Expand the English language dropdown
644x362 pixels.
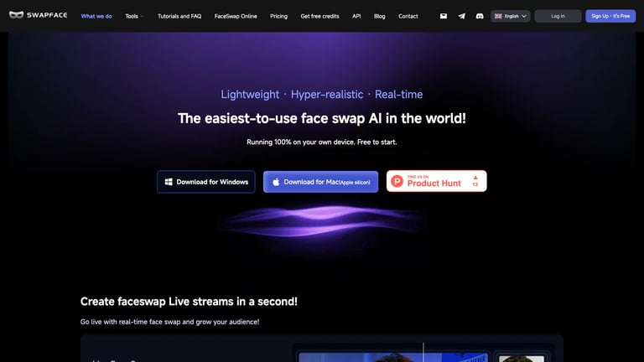pyautogui.click(x=510, y=16)
